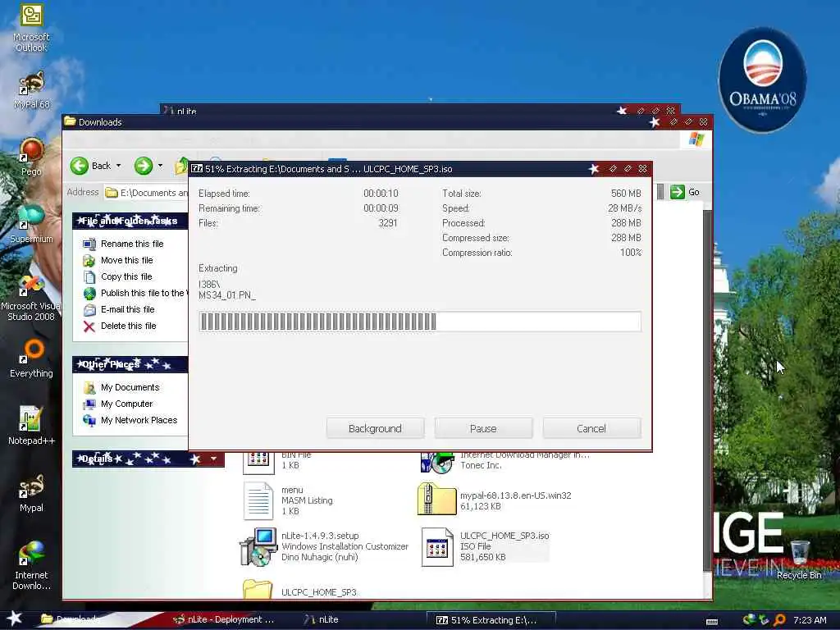Click the Windows flag logo in Downloads toolbar
The image size is (840, 630).
click(x=696, y=139)
